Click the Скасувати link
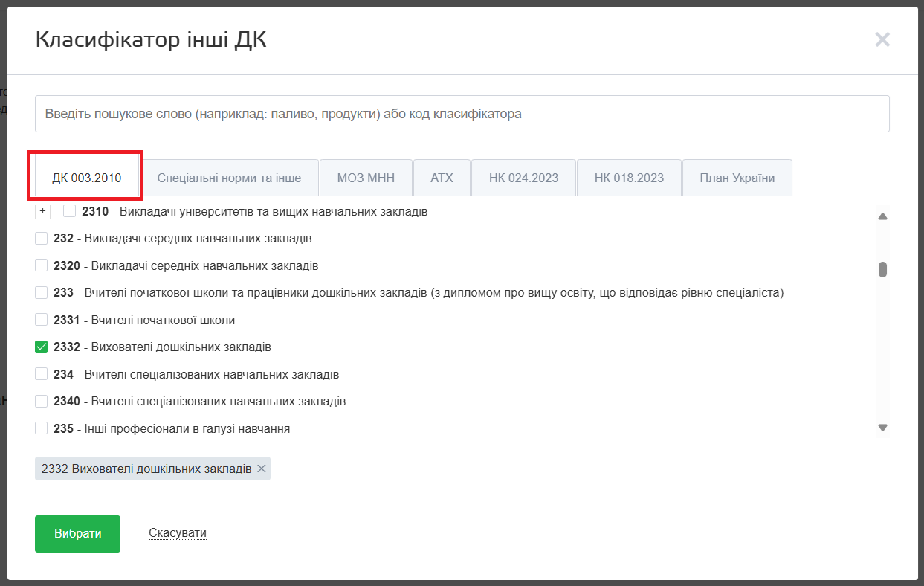The image size is (924, 586). pos(178,533)
